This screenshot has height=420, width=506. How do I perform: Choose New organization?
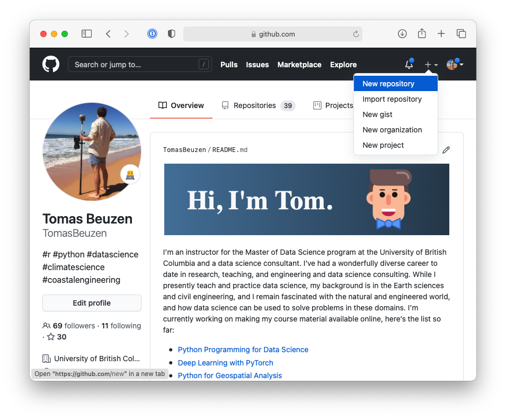pos(396,130)
